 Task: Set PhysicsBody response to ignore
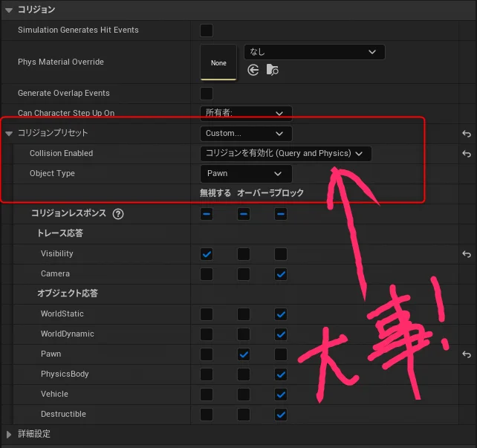tap(207, 374)
